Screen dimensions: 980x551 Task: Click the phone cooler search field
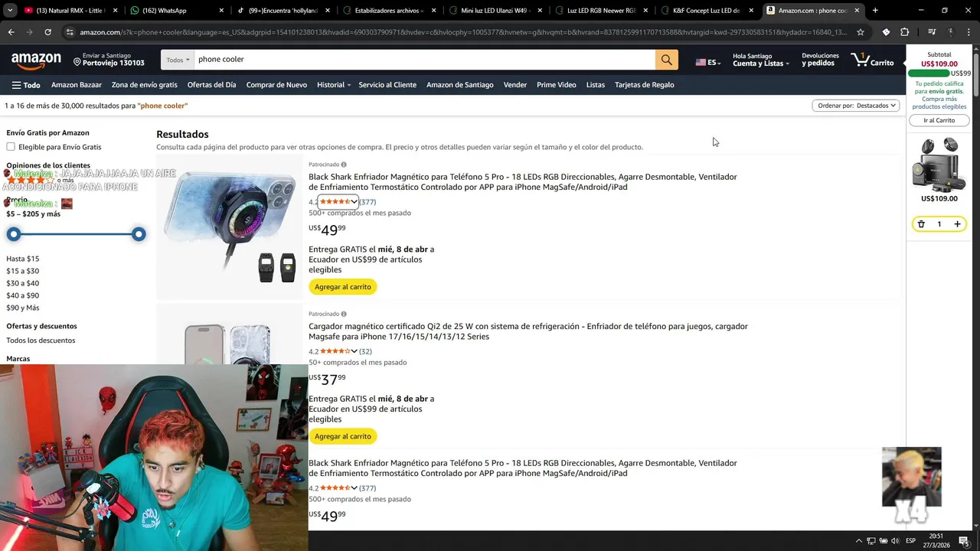pos(425,60)
